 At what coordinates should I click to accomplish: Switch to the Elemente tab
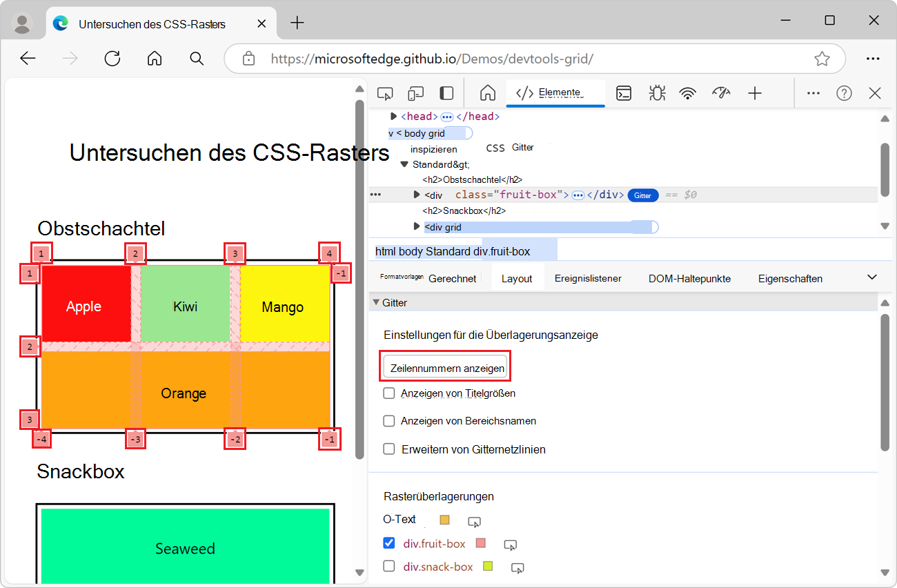click(555, 93)
